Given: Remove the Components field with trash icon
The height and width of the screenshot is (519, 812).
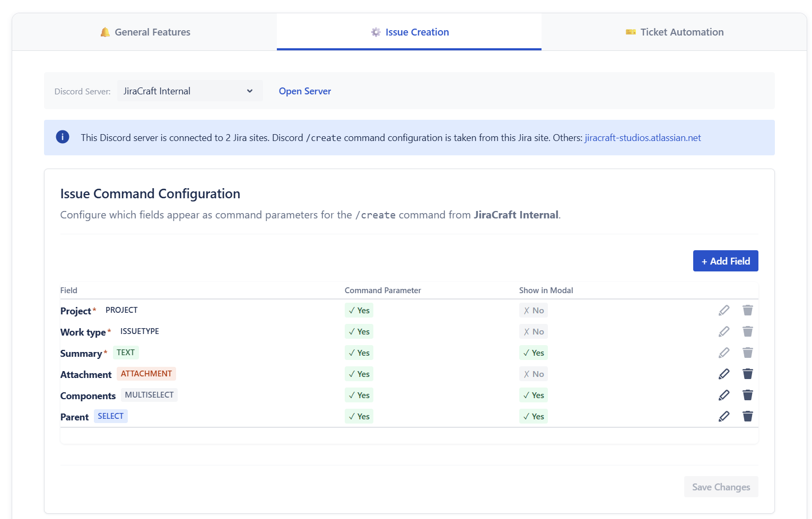Looking at the screenshot, I should [x=748, y=395].
